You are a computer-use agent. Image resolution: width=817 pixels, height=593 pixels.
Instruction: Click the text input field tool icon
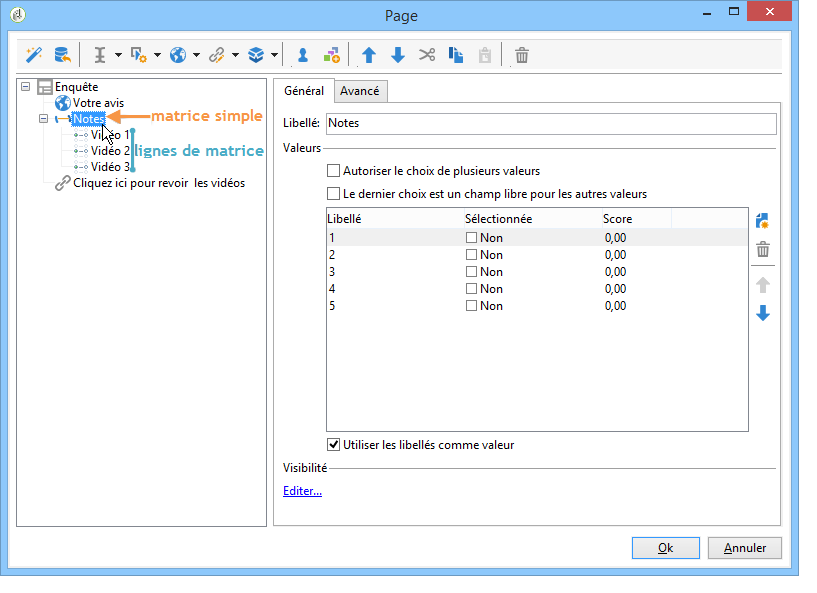click(100, 55)
